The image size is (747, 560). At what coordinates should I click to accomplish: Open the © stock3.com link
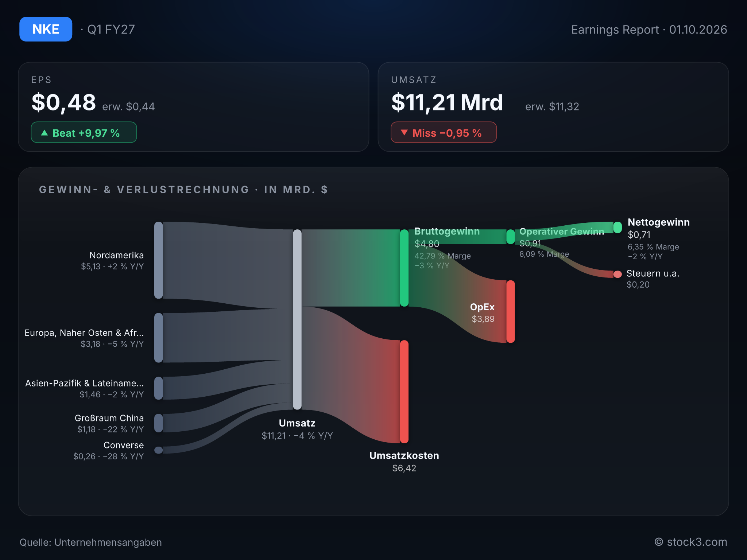pos(691,542)
